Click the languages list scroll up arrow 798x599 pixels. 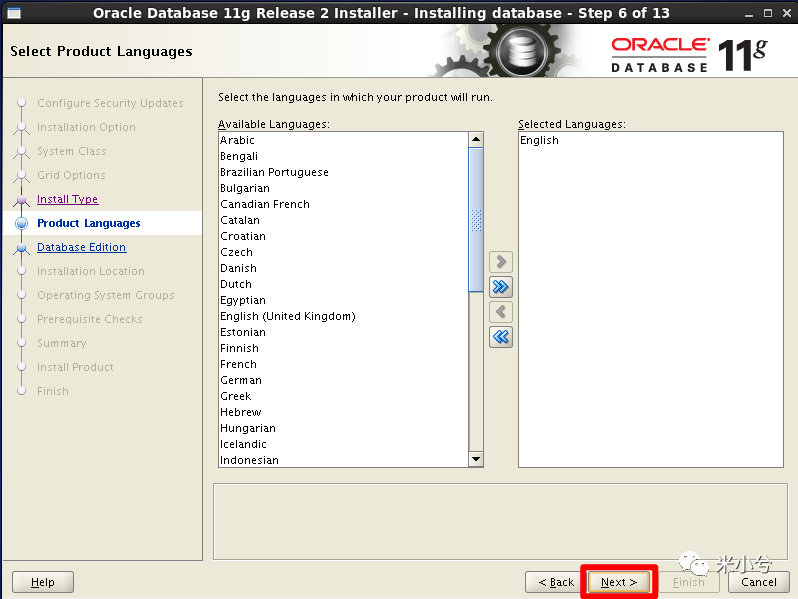pos(476,139)
